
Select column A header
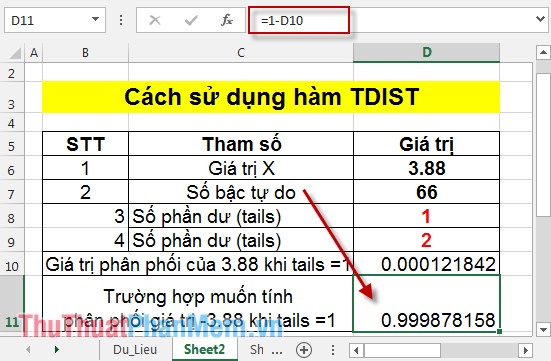pyautogui.click(x=34, y=53)
